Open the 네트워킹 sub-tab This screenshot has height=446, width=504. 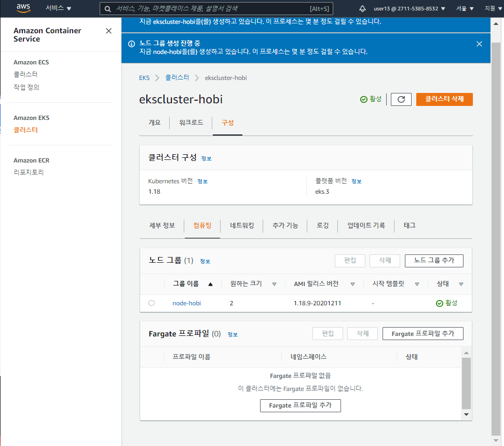pos(242,226)
